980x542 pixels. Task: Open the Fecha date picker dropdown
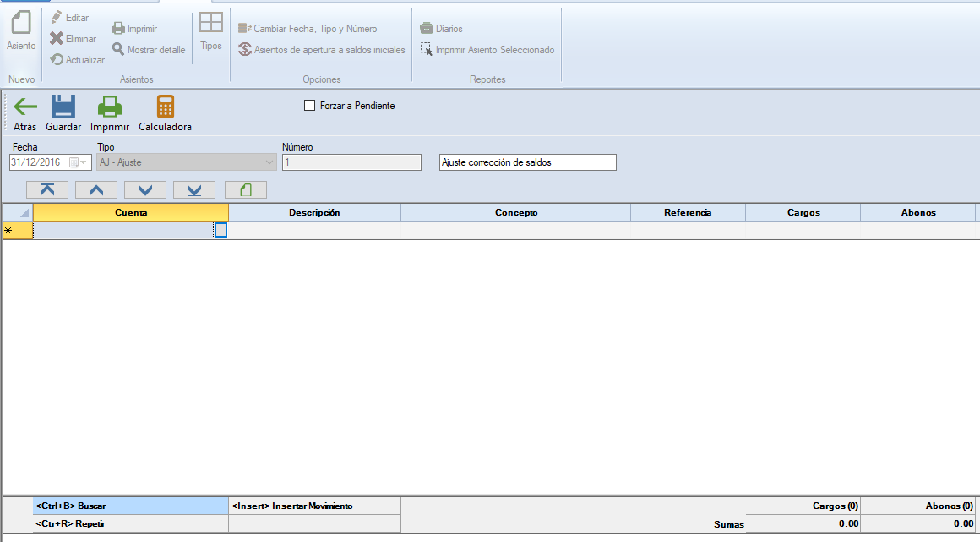(x=84, y=162)
